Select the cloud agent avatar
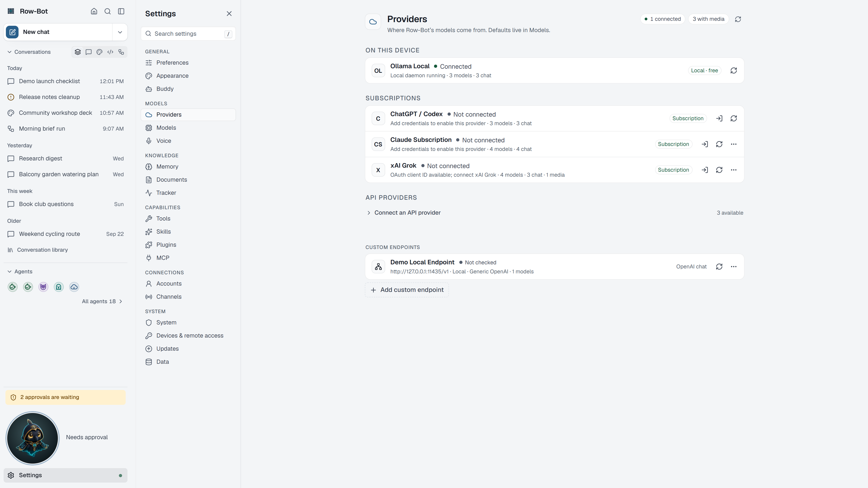Viewport: 868px width, 488px height. [x=74, y=287]
